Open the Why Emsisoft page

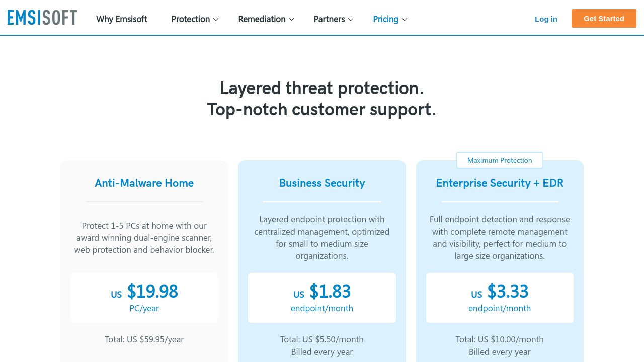pyautogui.click(x=122, y=19)
